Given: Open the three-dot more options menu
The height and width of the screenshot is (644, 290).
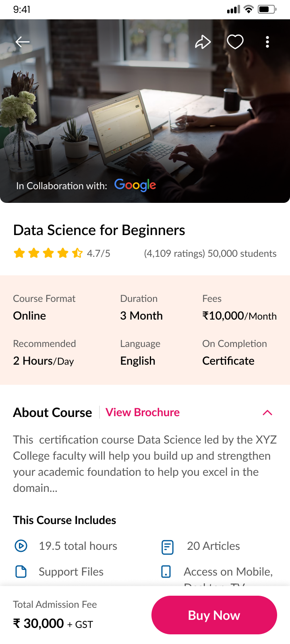Looking at the screenshot, I should 267,42.
